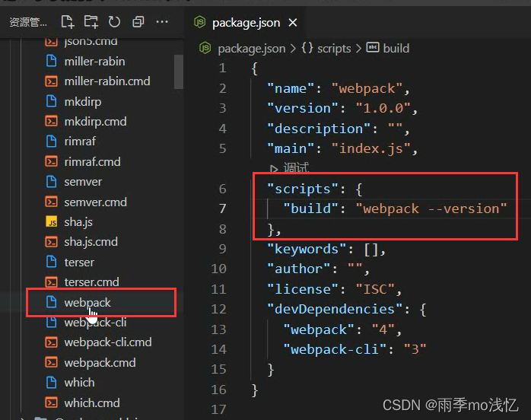This screenshot has width=531, height=420.
Task: Click the package.json breadcrumb segment
Action: [252, 49]
